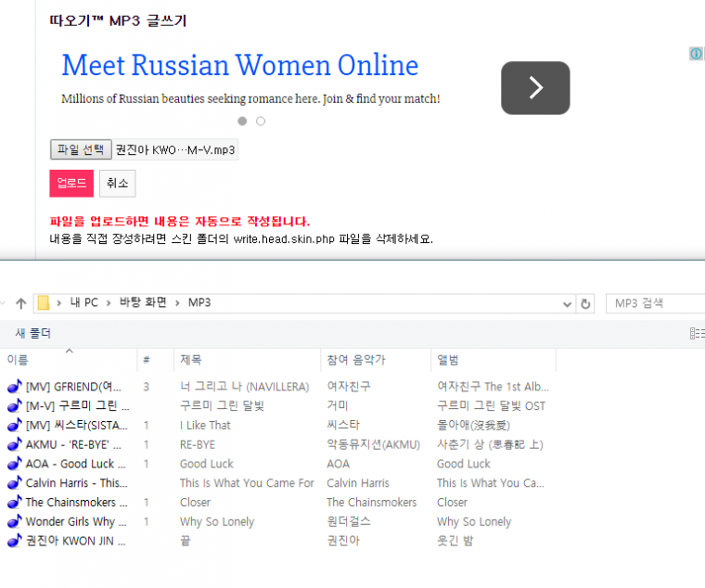705x588 pixels.
Task: Expand the address bar history dropdown
Action: [x=568, y=303]
